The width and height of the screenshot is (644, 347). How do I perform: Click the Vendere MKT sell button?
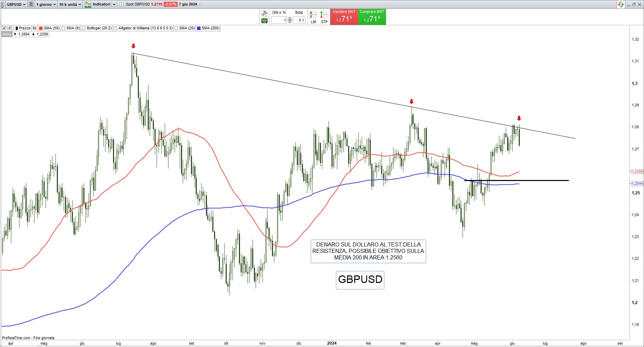pos(344,17)
